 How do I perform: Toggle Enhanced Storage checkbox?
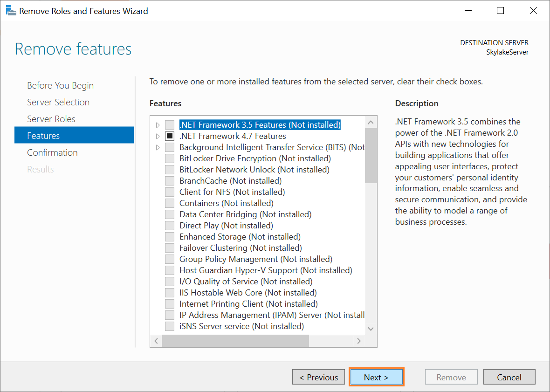click(170, 237)
